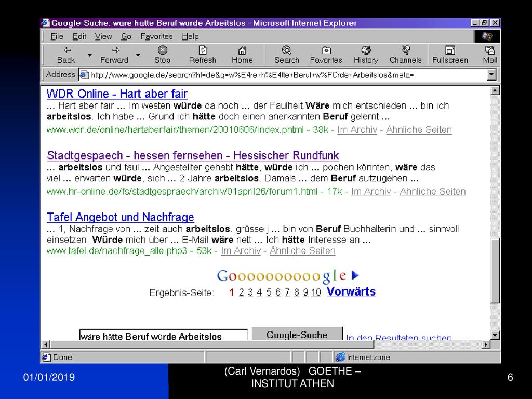Open Ähnliche Seiten for tafel.de result

[x=302, y=251]
